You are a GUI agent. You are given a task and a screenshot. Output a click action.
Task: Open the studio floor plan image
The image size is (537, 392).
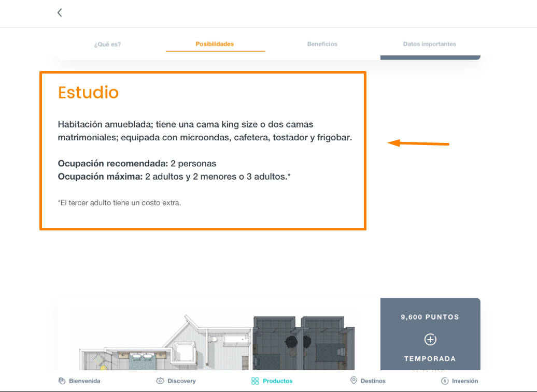pos(217,342)
